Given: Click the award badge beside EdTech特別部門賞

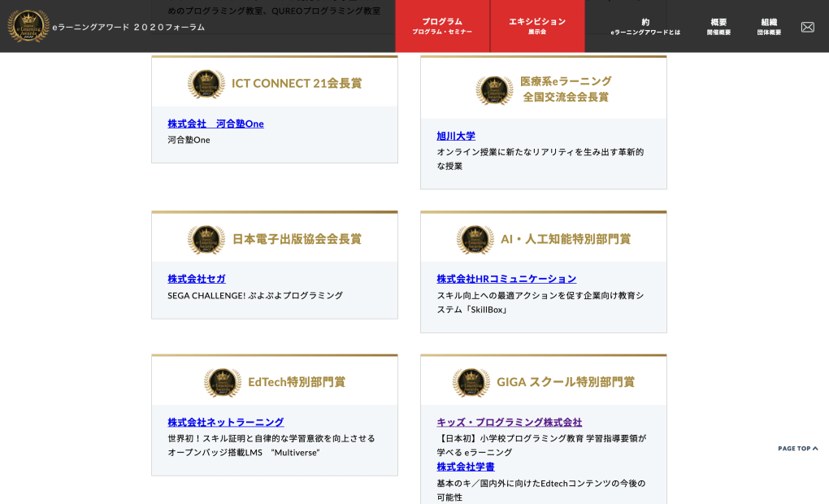Looking at the screenshot, I should tap(223, 382).
